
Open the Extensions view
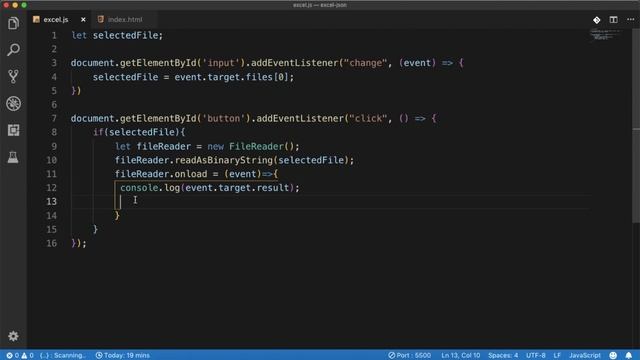(13, 130)
